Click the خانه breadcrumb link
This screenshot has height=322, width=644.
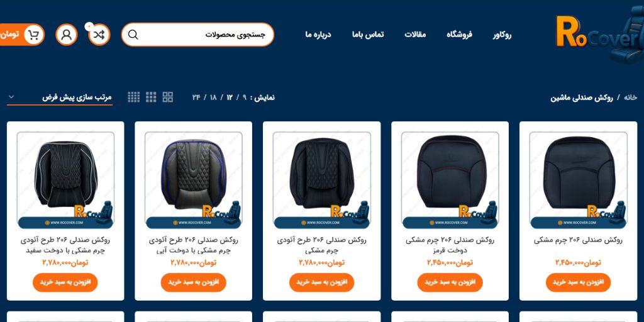point(630,97)
